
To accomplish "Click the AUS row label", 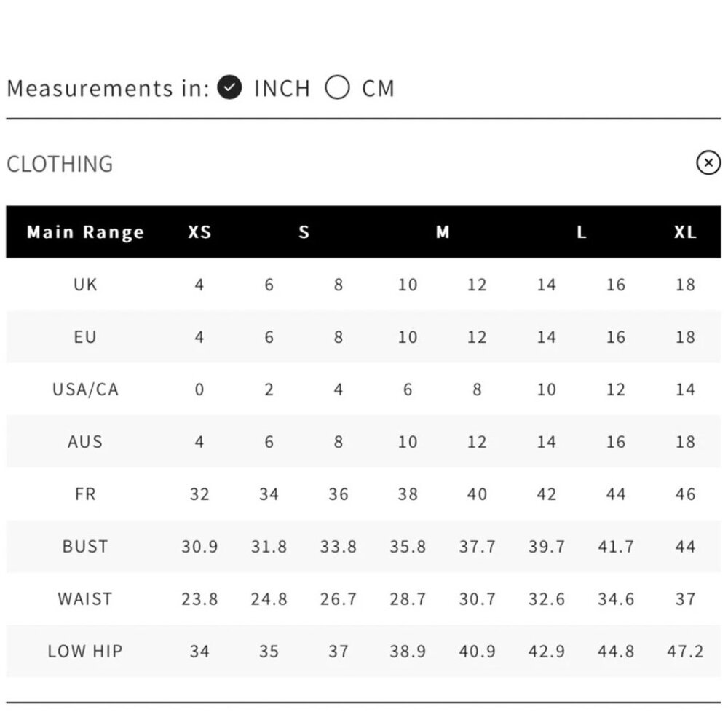I will (85, 442).
